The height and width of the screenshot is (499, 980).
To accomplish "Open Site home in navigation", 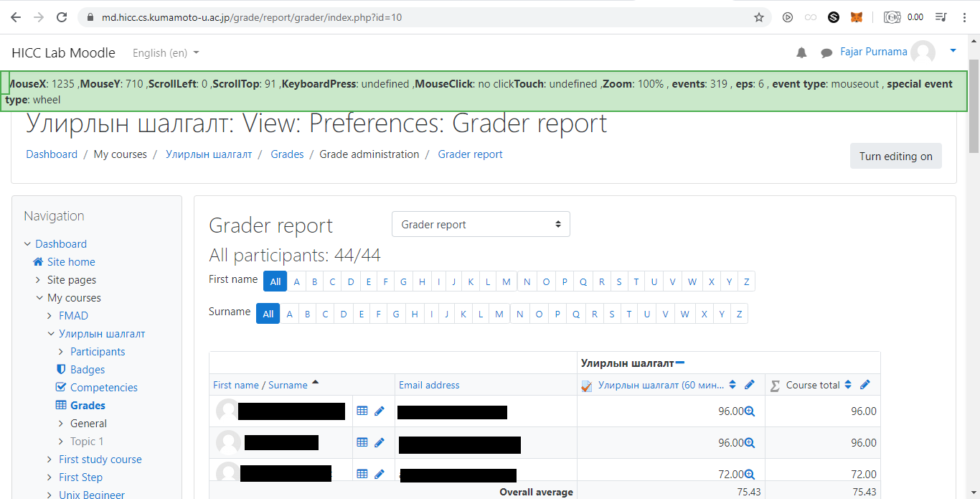I will point(71,262).
